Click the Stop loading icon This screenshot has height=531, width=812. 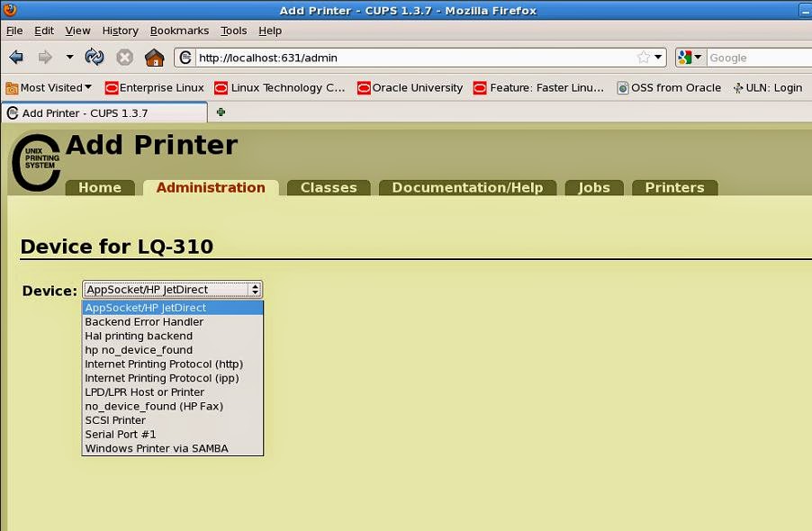coord(123,57)
